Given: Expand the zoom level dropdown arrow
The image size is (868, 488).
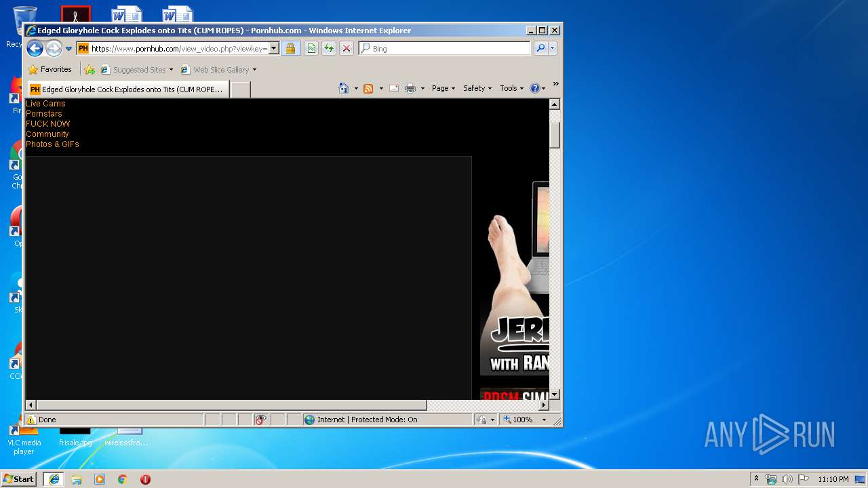Looking at the screenshot, I should pos(543,420).
